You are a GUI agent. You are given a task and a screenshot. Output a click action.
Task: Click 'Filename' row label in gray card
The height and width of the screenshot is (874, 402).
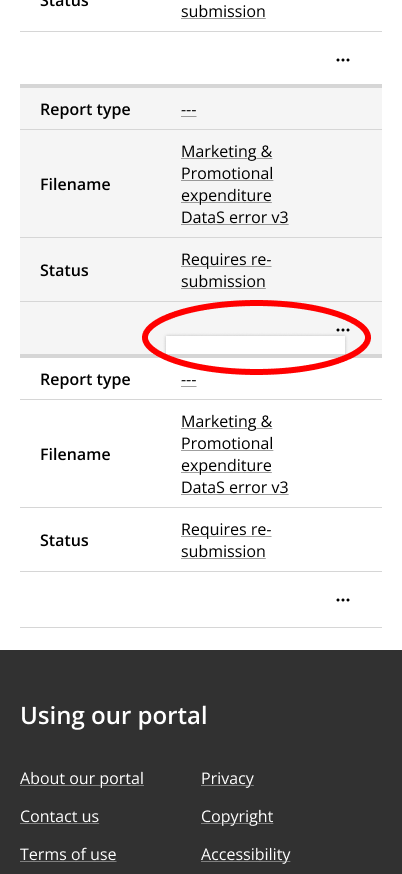point(75,184)
